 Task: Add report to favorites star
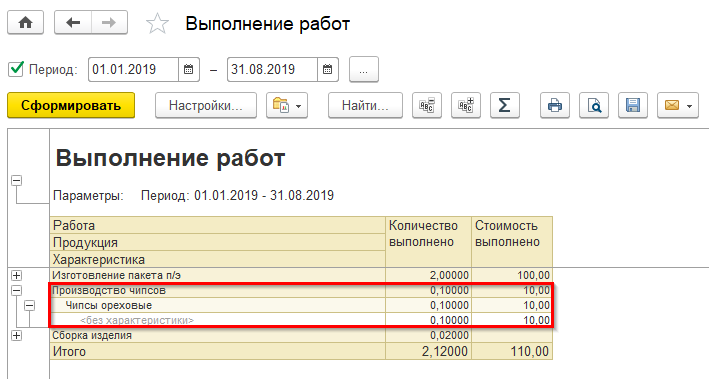tap(157, 24)
